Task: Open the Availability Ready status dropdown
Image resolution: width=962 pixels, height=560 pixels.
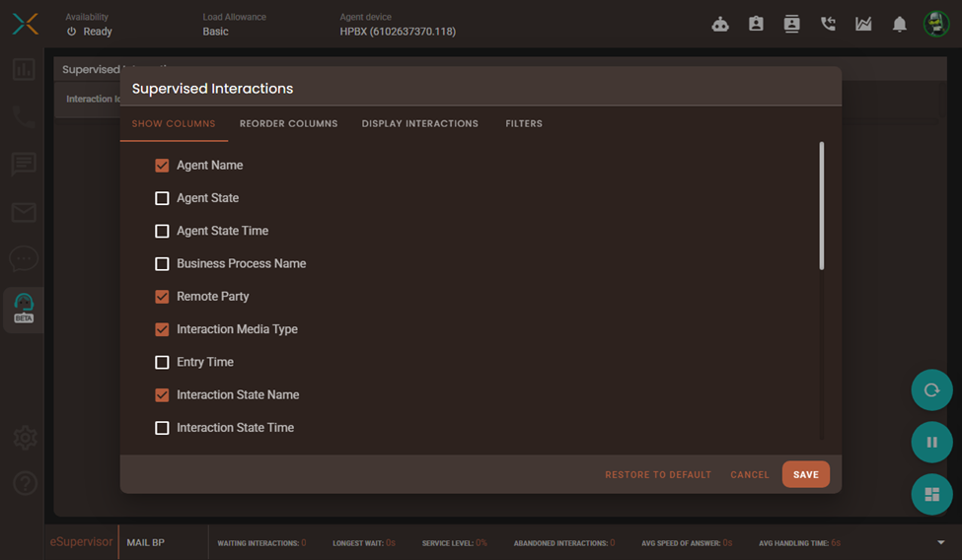Action: (x=89, y=32)
